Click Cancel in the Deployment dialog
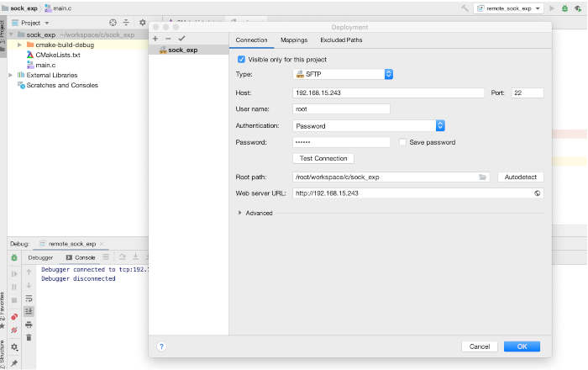Image resolution: width=588 pixels, height=370 pixels. coord(480,346)
